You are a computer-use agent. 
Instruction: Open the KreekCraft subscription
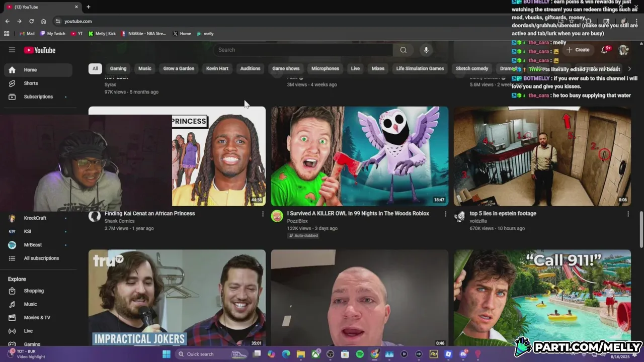click(38, 218)
